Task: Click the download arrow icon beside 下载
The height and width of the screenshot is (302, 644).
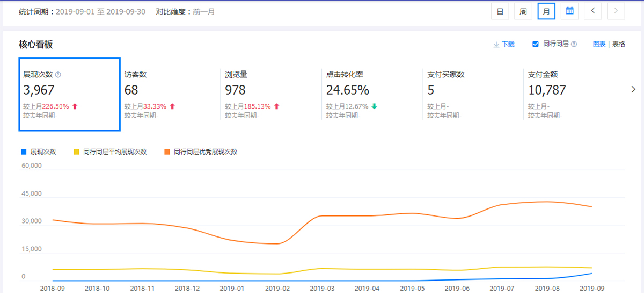Action: [496, 45]
